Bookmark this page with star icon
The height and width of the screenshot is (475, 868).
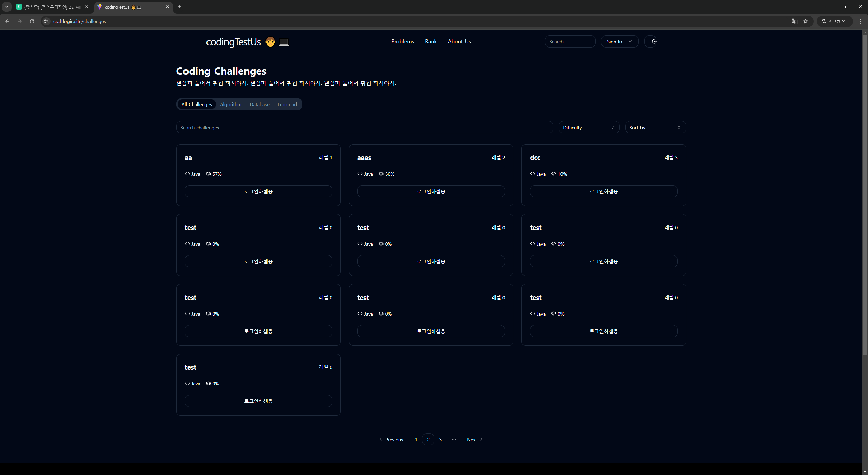(x=806, y=21)
